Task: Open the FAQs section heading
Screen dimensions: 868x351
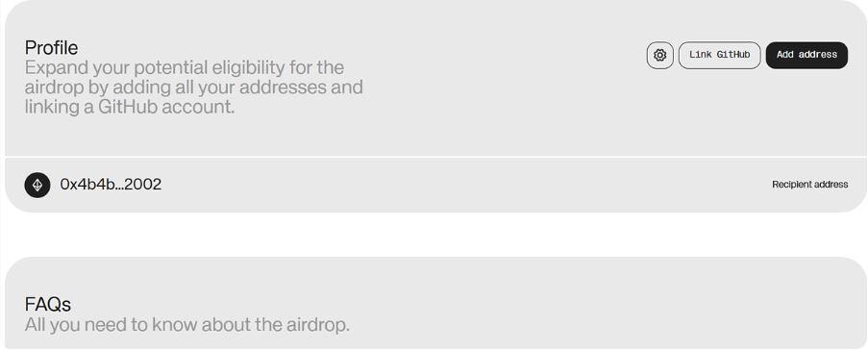Action: click(x=48, y=304)
